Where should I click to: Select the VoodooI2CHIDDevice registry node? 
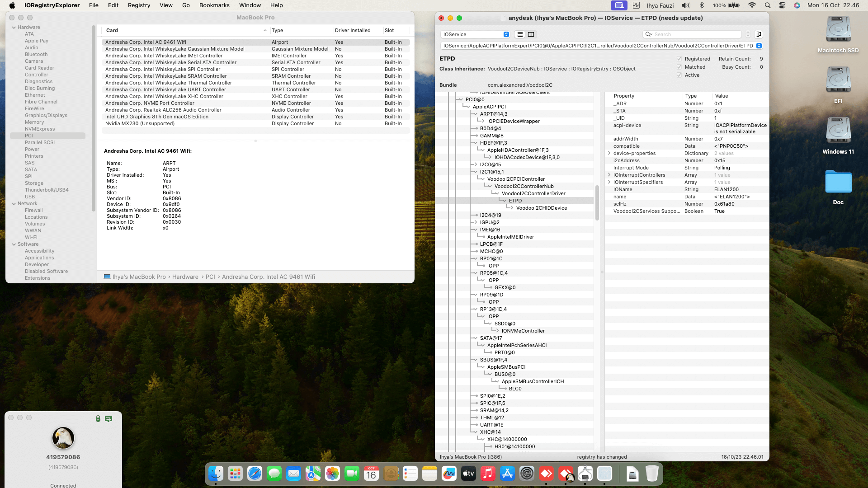point(542,208)
